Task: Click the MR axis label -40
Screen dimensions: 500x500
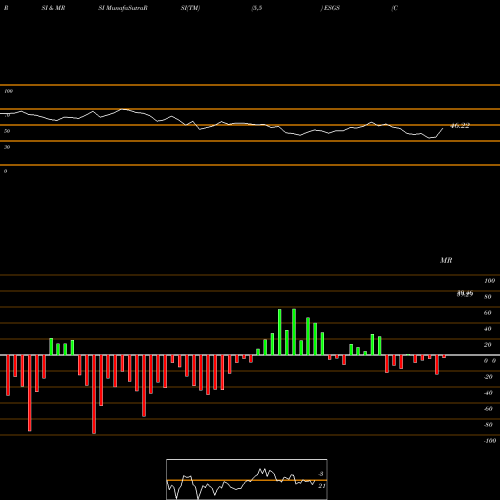Action: click(488, 393)
